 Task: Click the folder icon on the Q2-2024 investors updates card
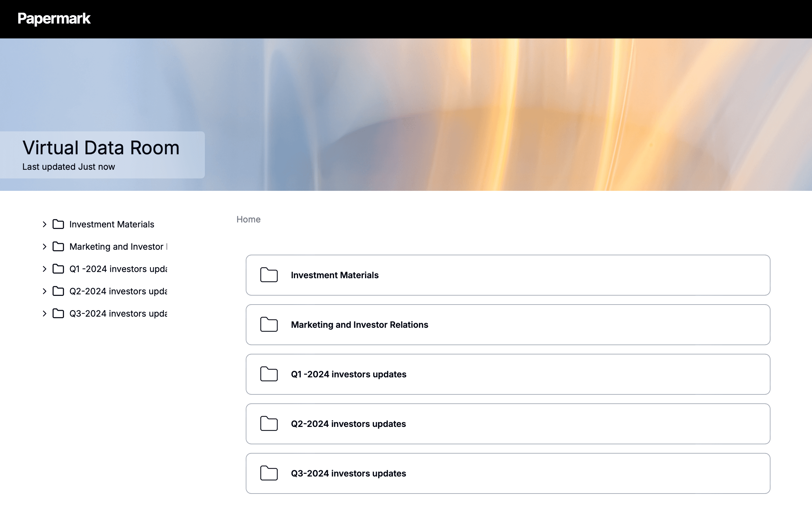tap(269, 424)
